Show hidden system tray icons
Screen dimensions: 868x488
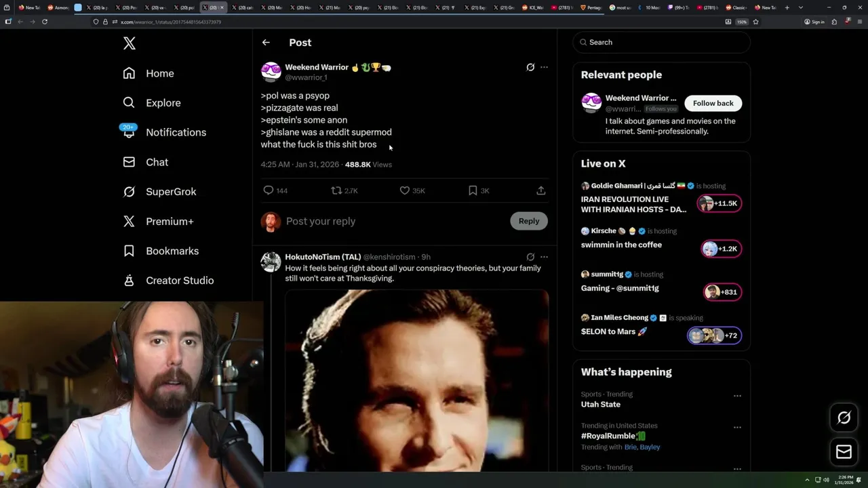[807, 480]
